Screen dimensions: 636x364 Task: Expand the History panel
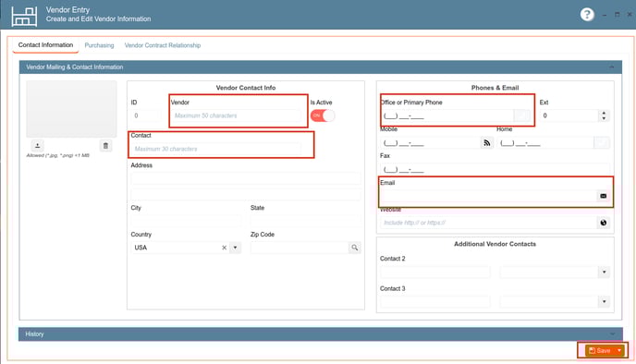[x=613, y=334]
